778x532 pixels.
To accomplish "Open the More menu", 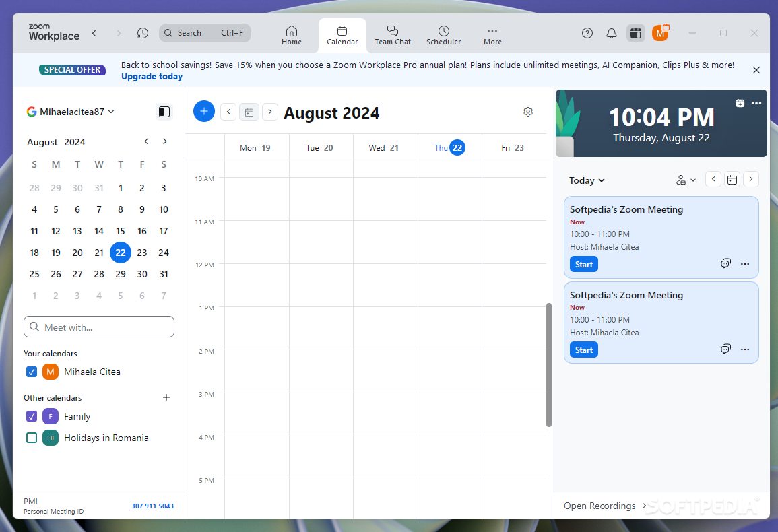I will (x=492, y=35).
